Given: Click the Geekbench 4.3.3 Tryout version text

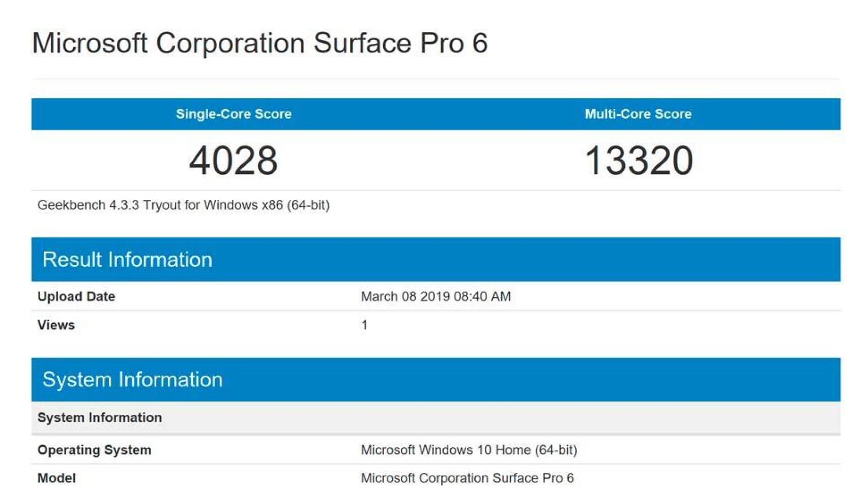Looking at the screenshot, I should point(183,205).
